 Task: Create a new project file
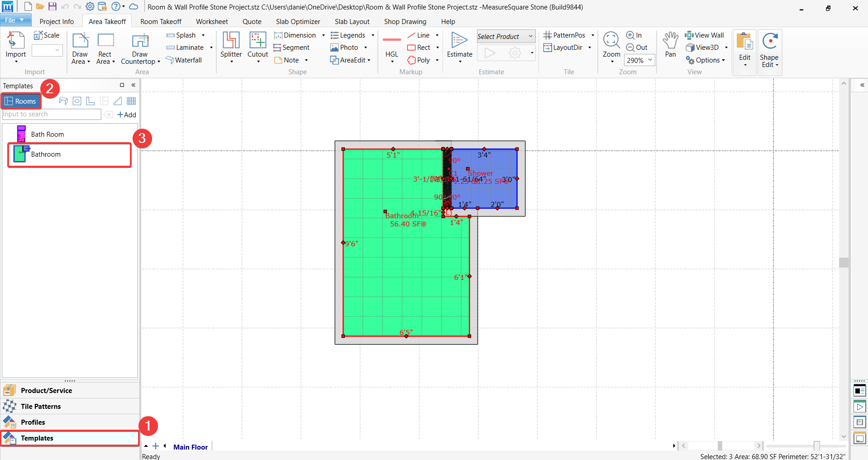point(28,7)
